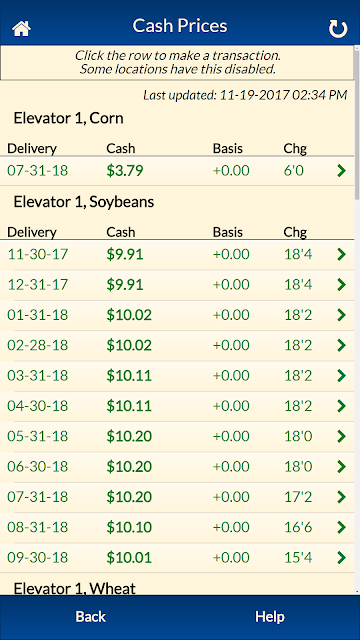
Task: Expand 05-31-18 row via arrow
Action: (x=342, y=436)
